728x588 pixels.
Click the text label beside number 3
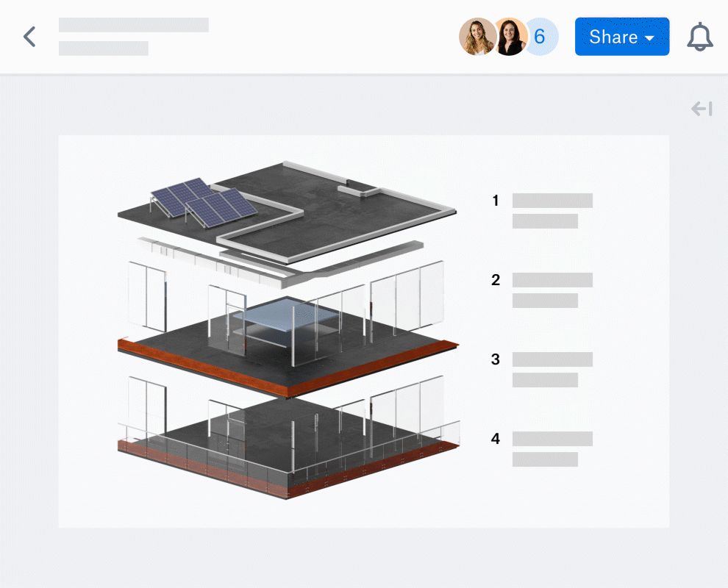552,359
